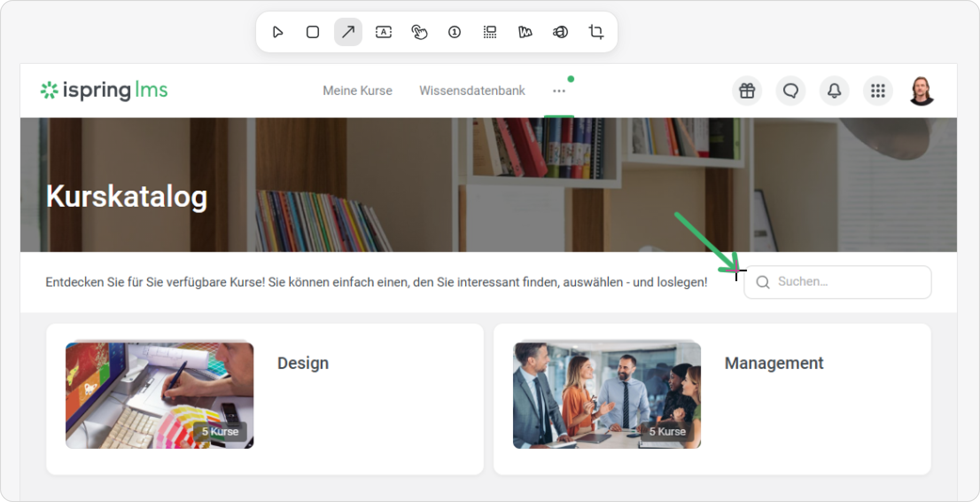This screenshot has height=502, width=980.
Task: Select the numbered step marker tool
Action: [455, 32]
